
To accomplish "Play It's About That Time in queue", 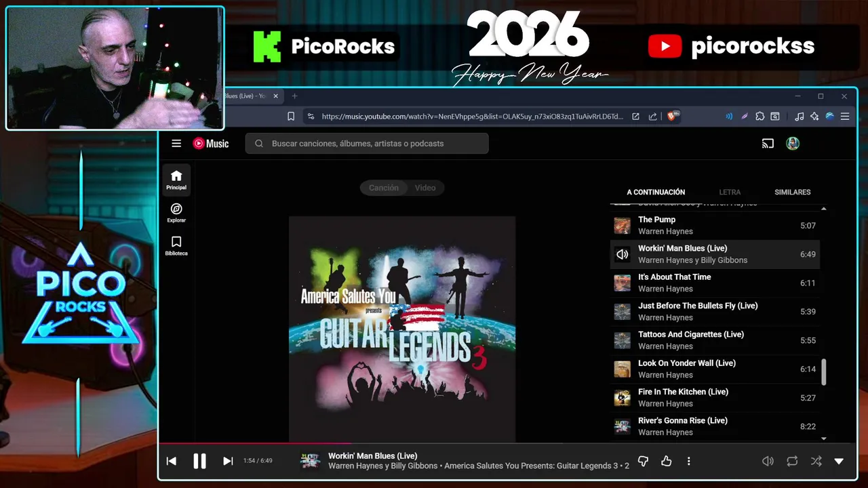I will pos(715,283).
